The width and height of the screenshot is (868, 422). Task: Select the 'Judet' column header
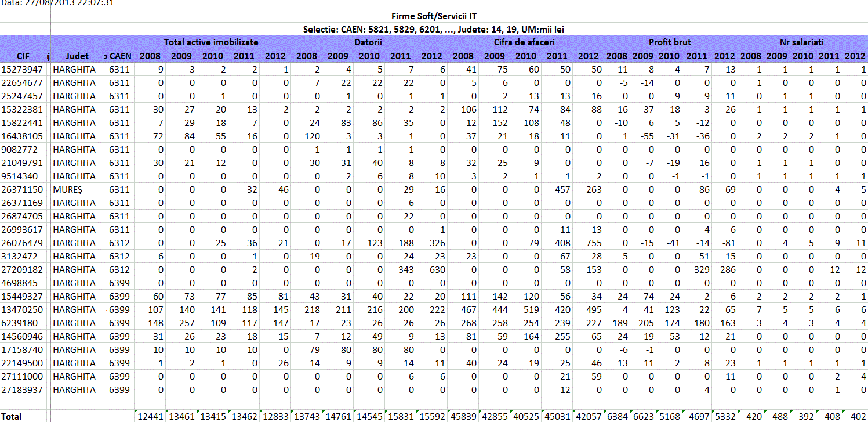coord(78,56)
